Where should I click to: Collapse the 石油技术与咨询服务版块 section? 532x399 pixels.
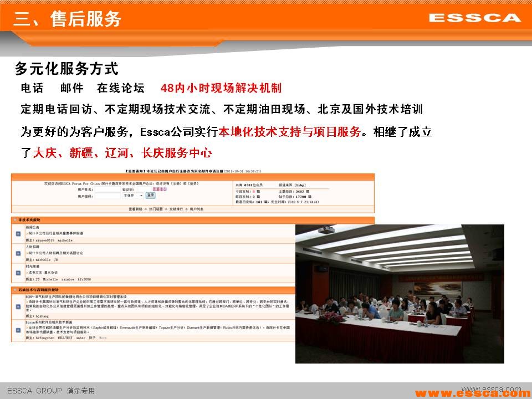pyautogui.click(x=15, y=290)
